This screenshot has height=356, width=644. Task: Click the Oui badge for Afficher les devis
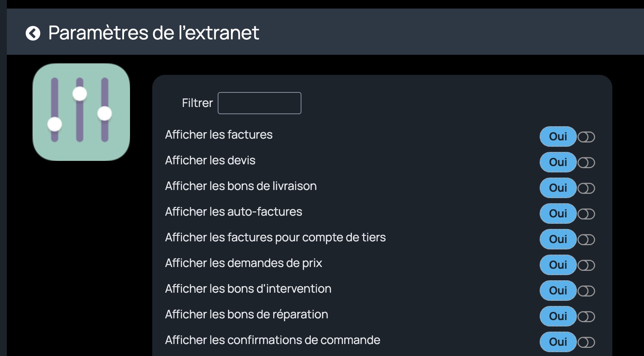click(558, 162)
